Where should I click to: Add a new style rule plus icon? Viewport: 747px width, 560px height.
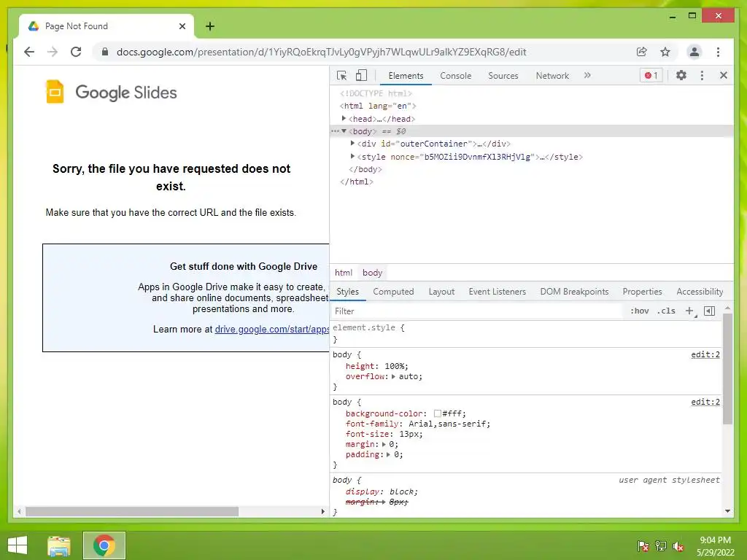[689, 311]
